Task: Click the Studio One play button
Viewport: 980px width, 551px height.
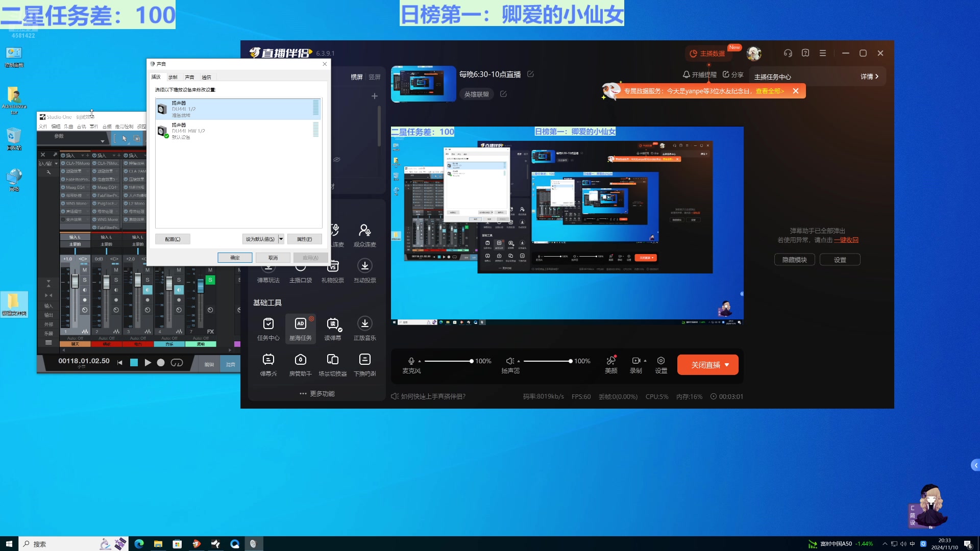Action: click(148, 363)
